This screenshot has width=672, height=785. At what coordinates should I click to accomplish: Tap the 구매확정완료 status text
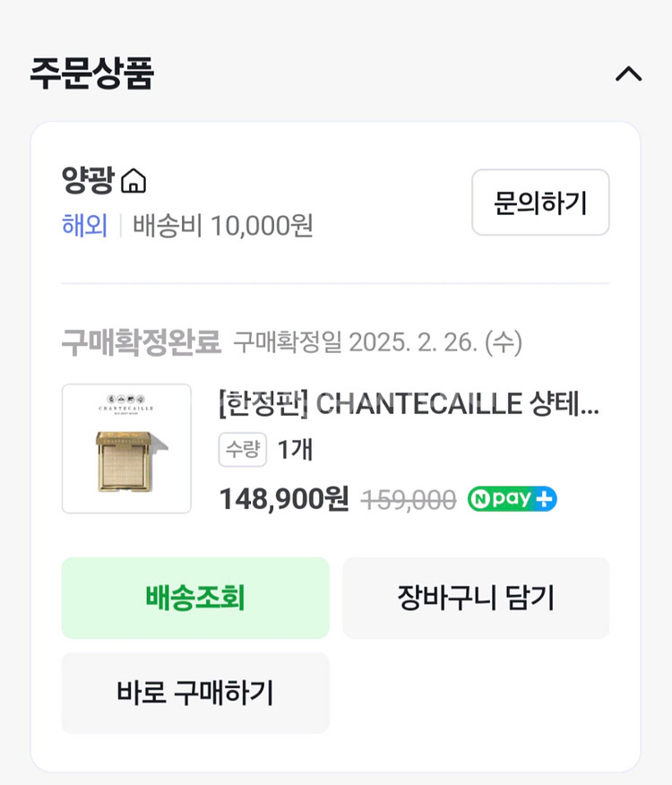(141, 341)
